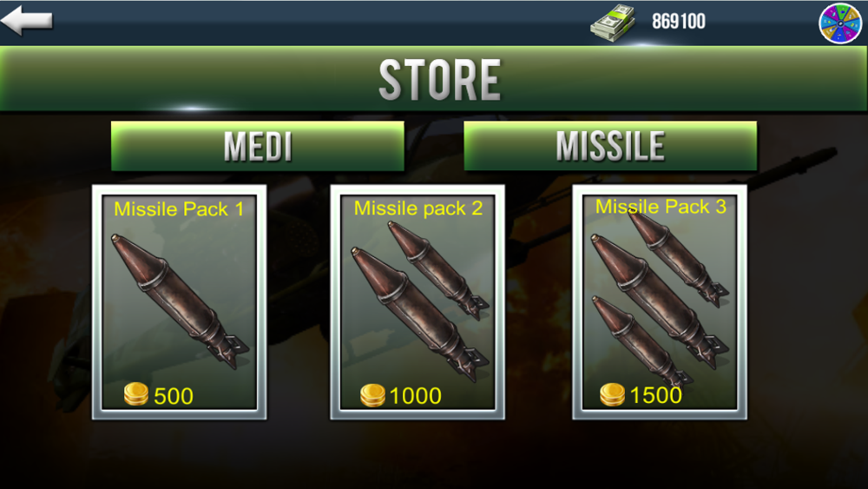Switch to the MISSILE tab

[610, 146]
